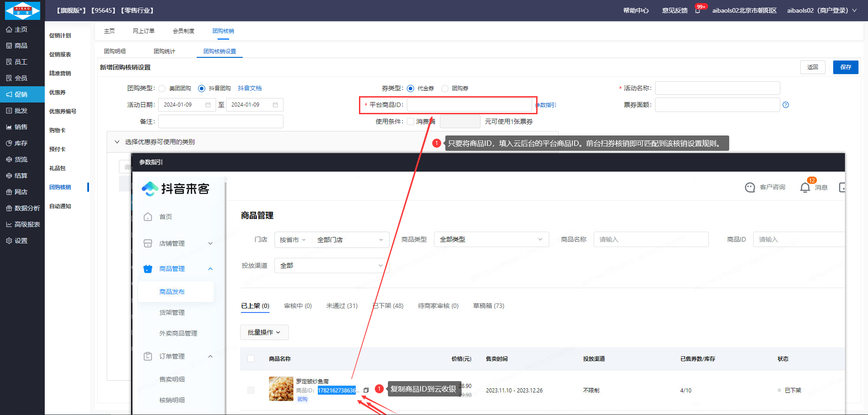Click the copy icon beside 商品ID
Viewport: 868px width, 415px height.
pyautogui.click(x=366, y=390)
